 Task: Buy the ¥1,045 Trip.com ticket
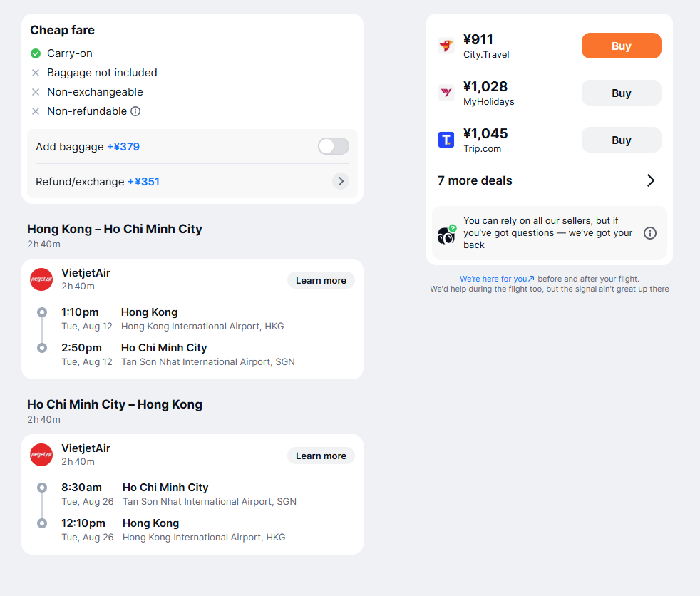click(x=622, y=140)
